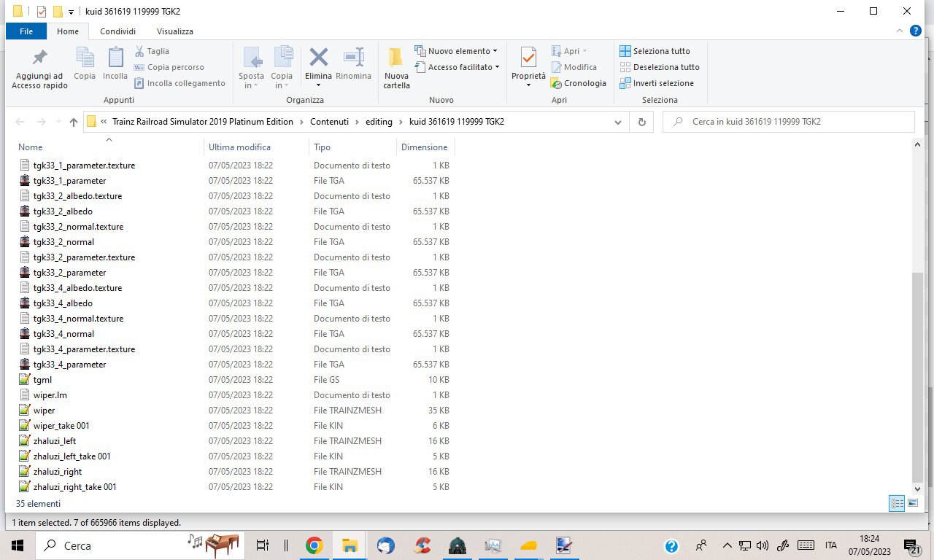934x560 pixels.
Task: Show hidden system tray icons
Action: [727, 545]
